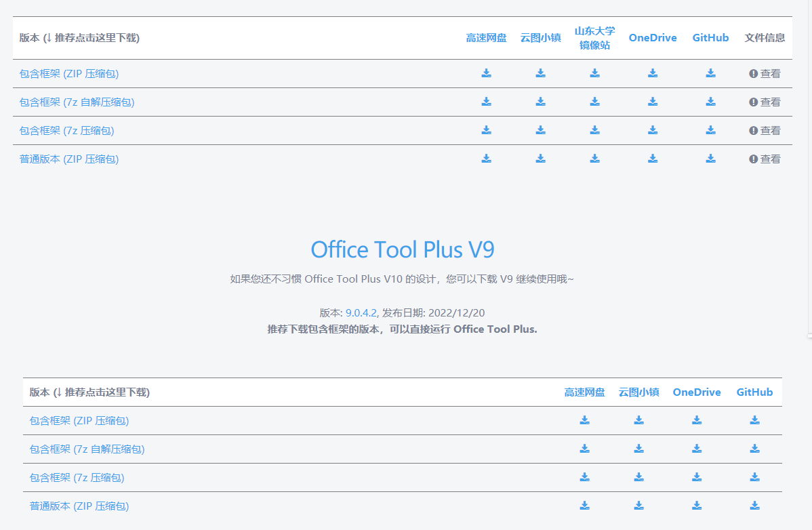Download V10 7z 压缩包 from 山东大学镜像站
This screenshot has height=530, width=812.
pos(595,130)
